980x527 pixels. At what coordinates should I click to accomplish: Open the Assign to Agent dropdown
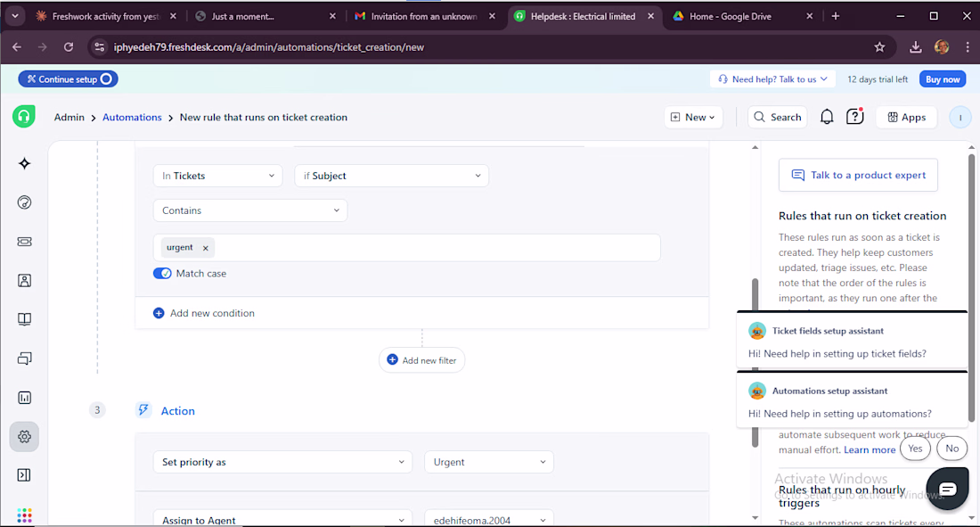[282, 520]
